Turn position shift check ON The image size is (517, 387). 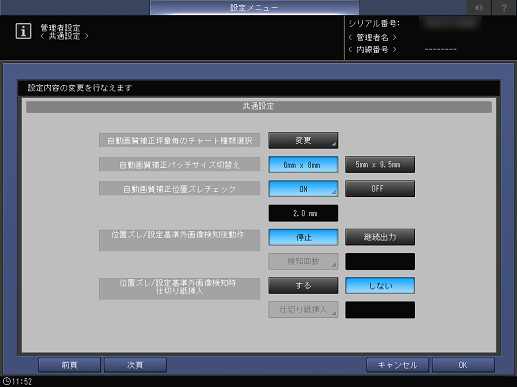click(303, 189)
